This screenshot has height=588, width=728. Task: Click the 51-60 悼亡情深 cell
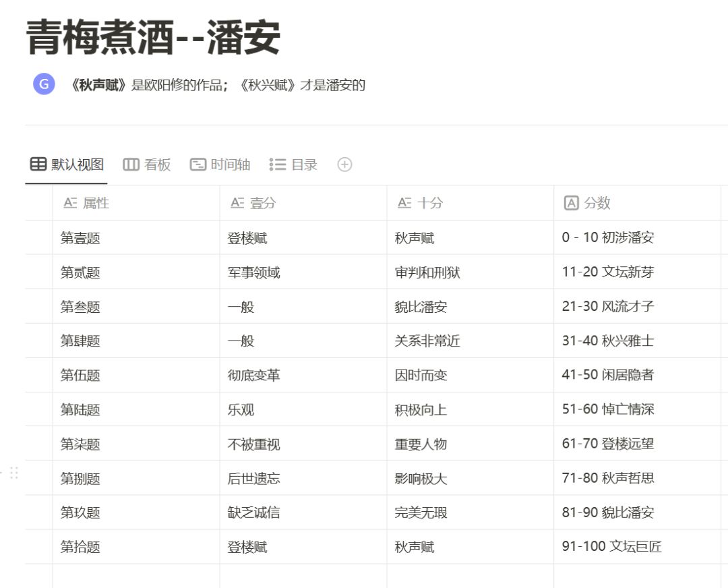[638, 410]
